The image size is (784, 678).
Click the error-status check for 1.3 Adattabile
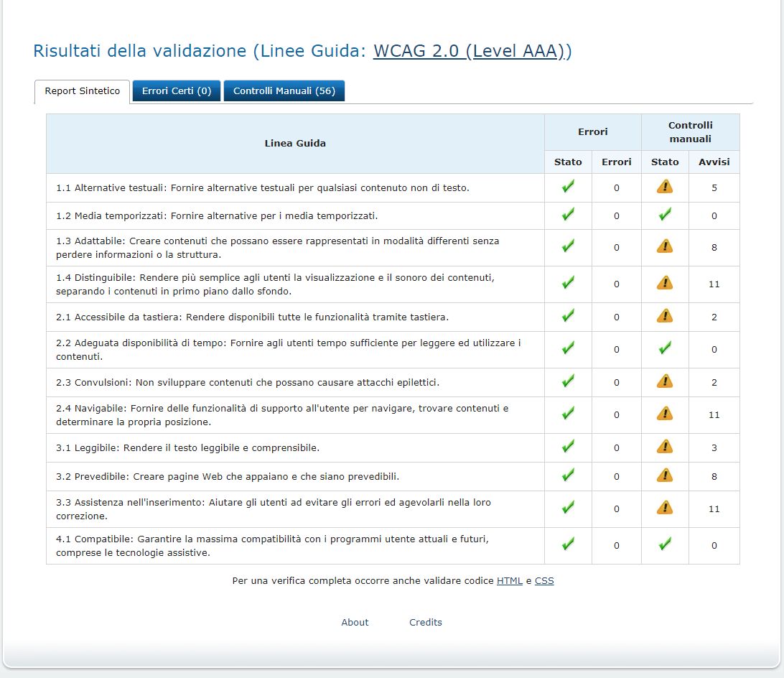coord(568,246)
